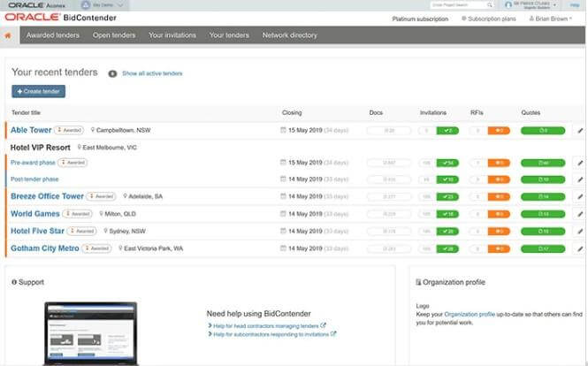Open the Gotham City Metro tender link
588x366 pixels.
45,248
